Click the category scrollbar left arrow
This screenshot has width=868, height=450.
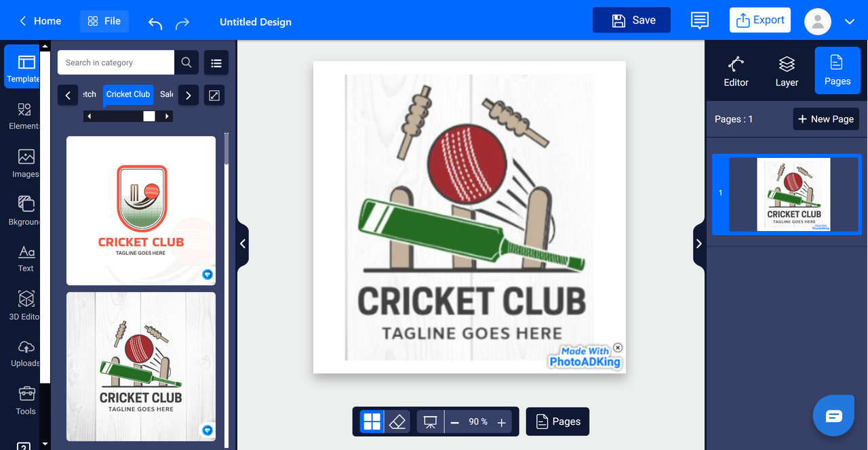coord(89,117)
